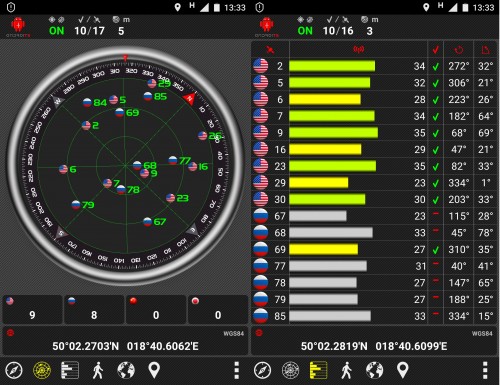Open the globe map view on left screen

click(126, 370)
